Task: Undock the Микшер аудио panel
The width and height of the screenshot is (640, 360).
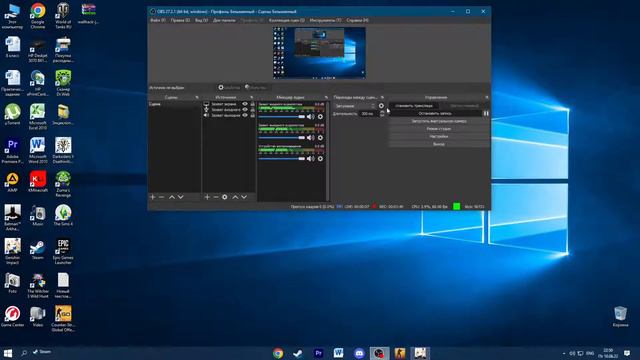Action: pos(326,98)
